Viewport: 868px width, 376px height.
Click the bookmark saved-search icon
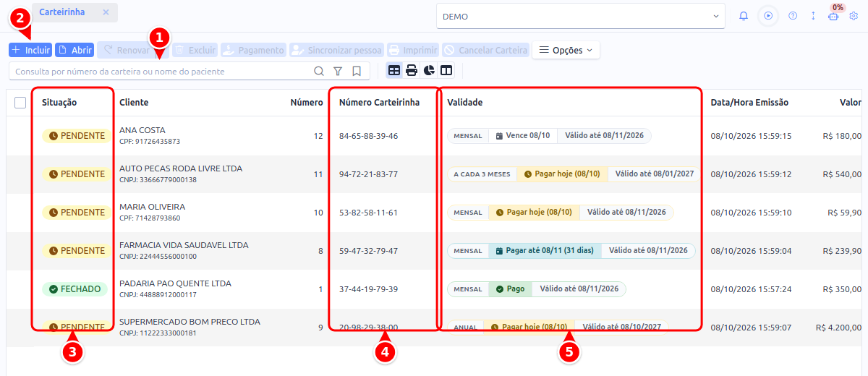[357, 72]
